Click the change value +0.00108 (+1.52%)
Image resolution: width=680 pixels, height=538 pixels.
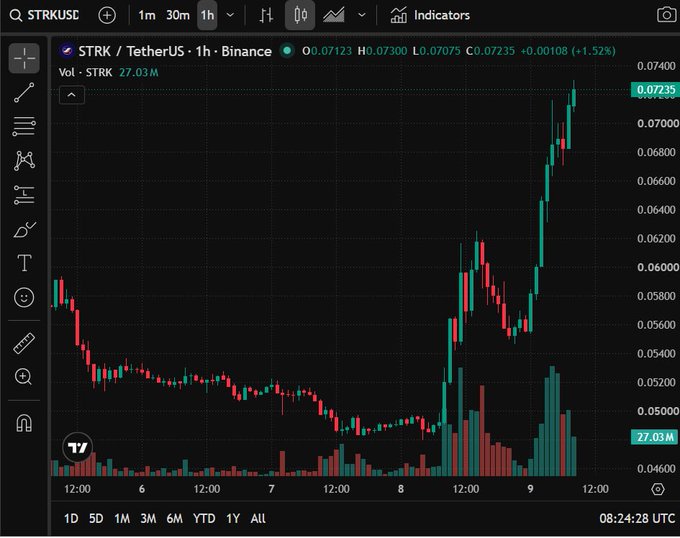(x=568, y=51)
